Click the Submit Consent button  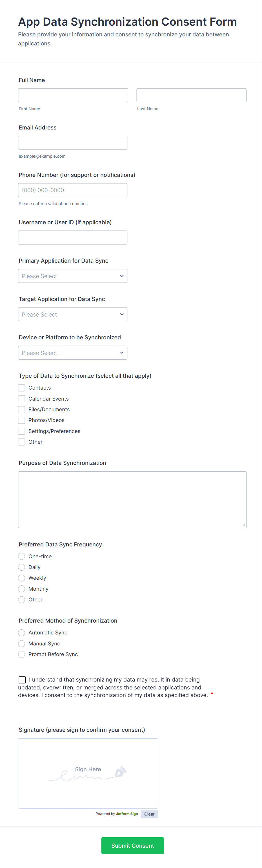pos(132,845)
